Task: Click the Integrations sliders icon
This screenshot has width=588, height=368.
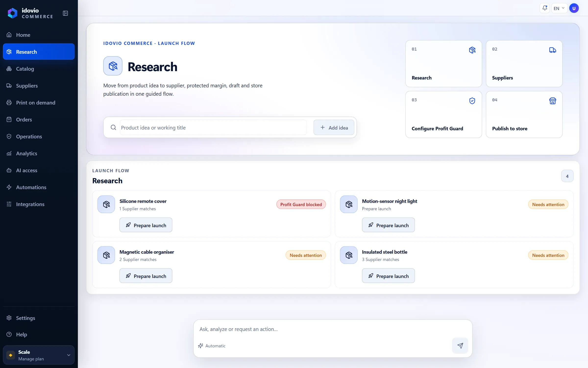Action: [x=9, y=204]
